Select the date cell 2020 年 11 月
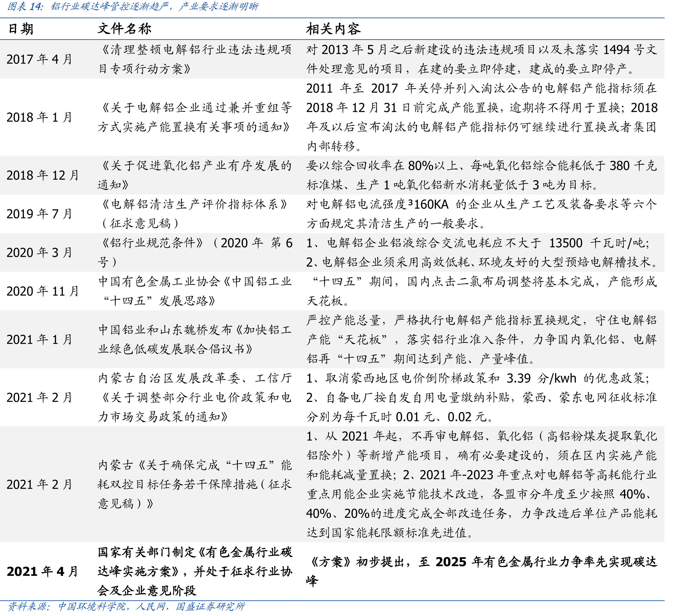The width and height of the screenshot is (695, 616). pyautogui.click(x=42, y=291)
